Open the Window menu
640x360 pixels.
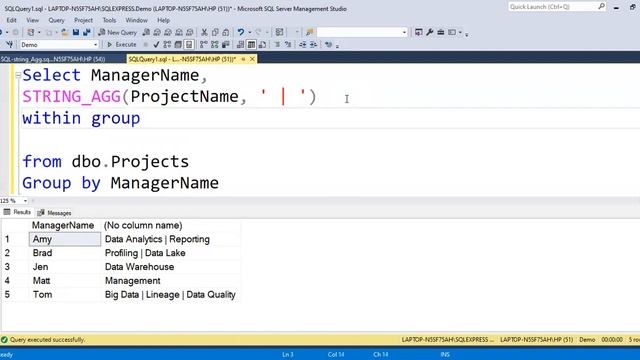coord(136,20)
